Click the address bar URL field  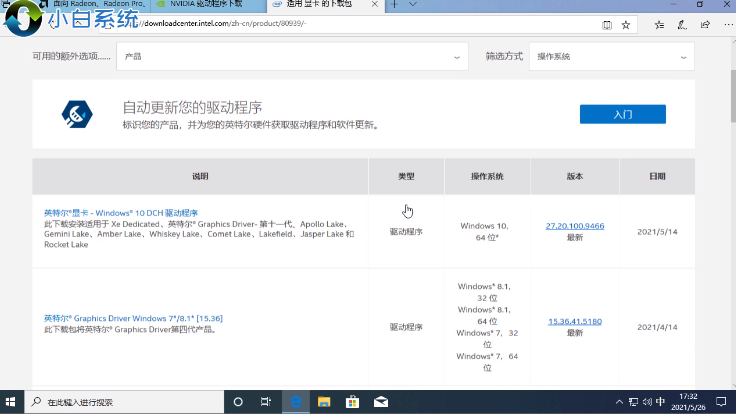[300, 24]
